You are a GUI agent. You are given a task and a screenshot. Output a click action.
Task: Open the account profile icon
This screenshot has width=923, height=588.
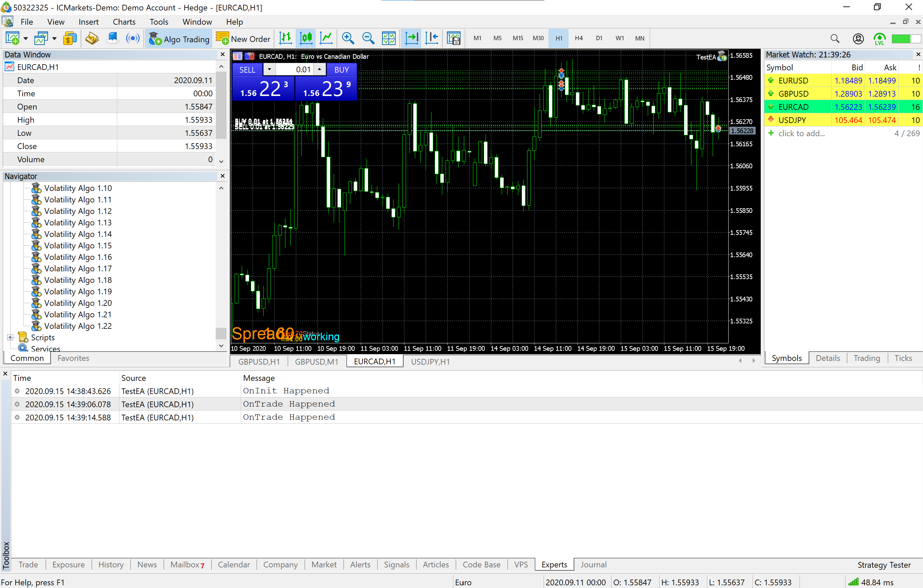point(858,38)
